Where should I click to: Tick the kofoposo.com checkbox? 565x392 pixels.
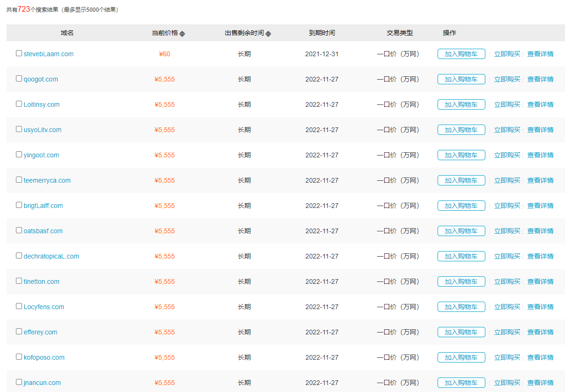[x=19, y=357]
